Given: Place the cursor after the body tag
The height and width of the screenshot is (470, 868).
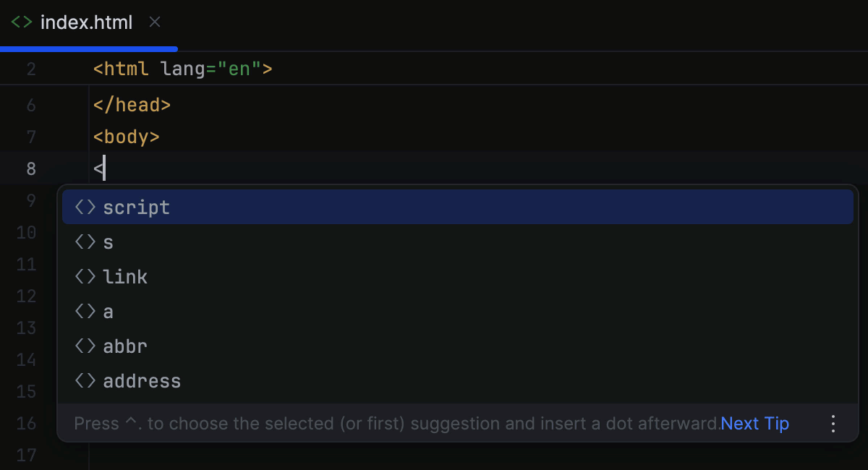Looking at the screenshot, I should coord(161,137).
